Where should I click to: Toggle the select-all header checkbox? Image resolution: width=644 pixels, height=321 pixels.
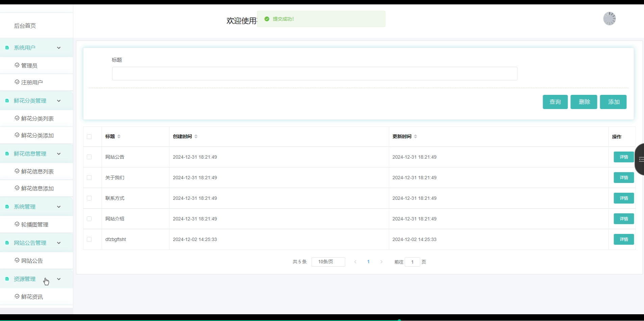point(89,137)
